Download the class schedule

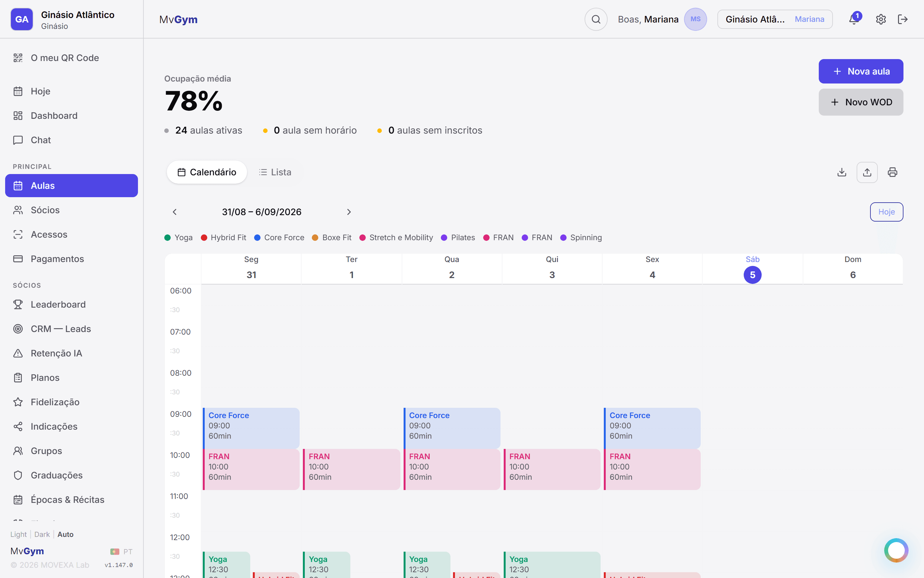[842, 172]
